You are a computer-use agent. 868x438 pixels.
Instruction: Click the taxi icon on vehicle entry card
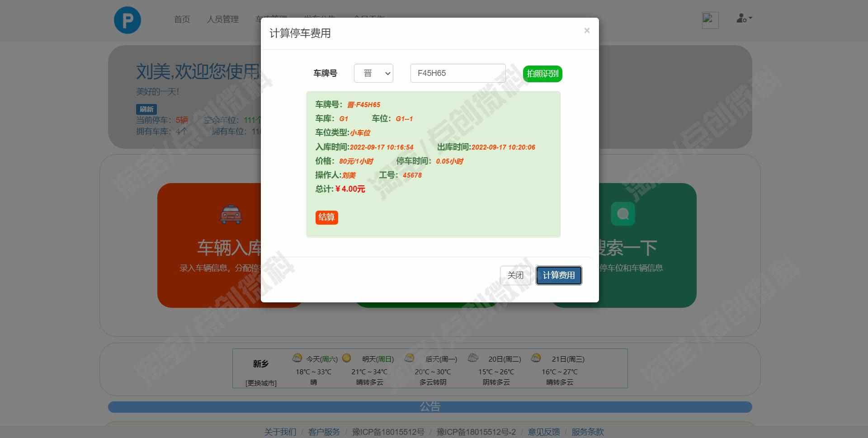pos(231,214)
